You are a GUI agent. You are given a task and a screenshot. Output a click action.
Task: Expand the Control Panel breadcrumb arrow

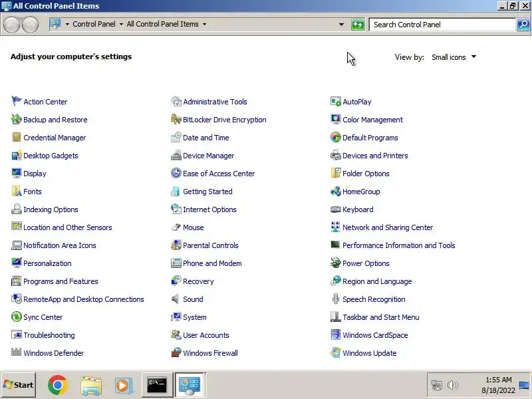(x=121, y=24)
